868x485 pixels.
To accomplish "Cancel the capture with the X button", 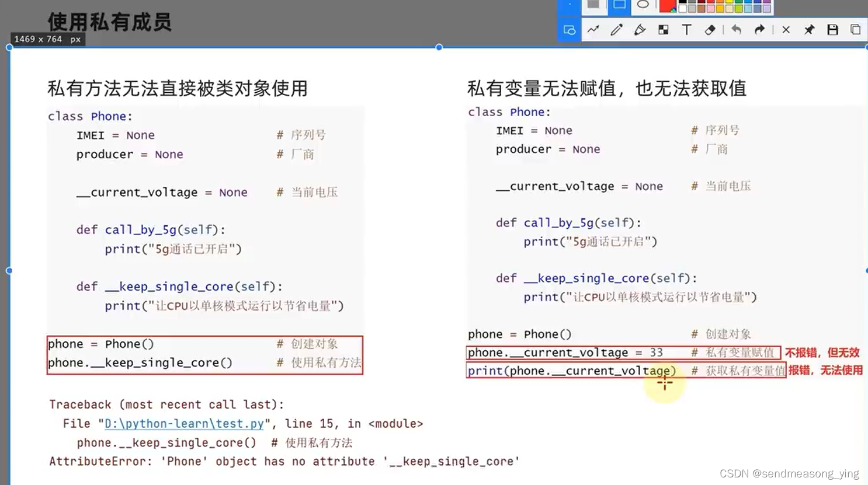I will tap(786, 29).
